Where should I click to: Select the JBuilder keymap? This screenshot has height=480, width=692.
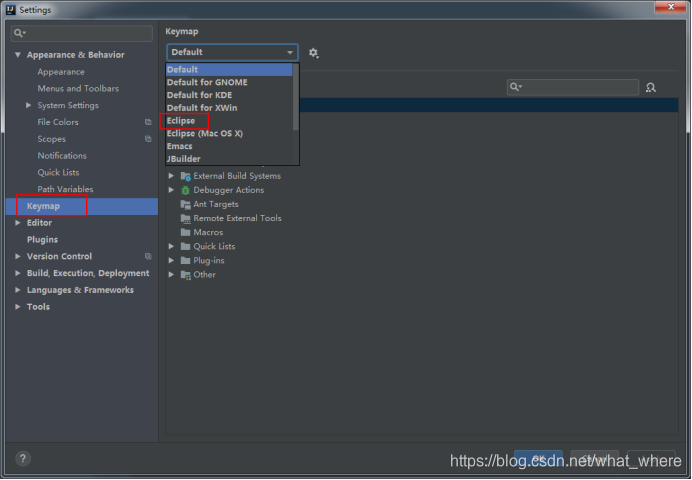[229, 159]
